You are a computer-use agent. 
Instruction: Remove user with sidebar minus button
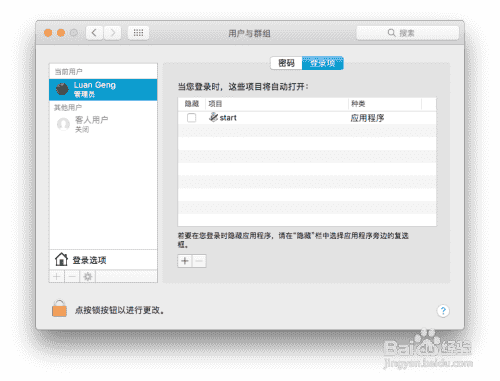coord(72,276)
